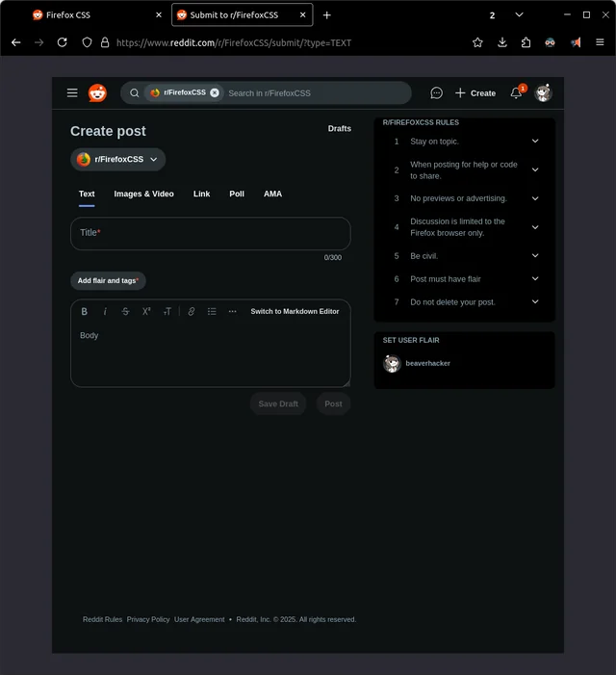This screenshot has width=616, height=675.
Task: Open Drafts list
Action: [x=340, y=129]
